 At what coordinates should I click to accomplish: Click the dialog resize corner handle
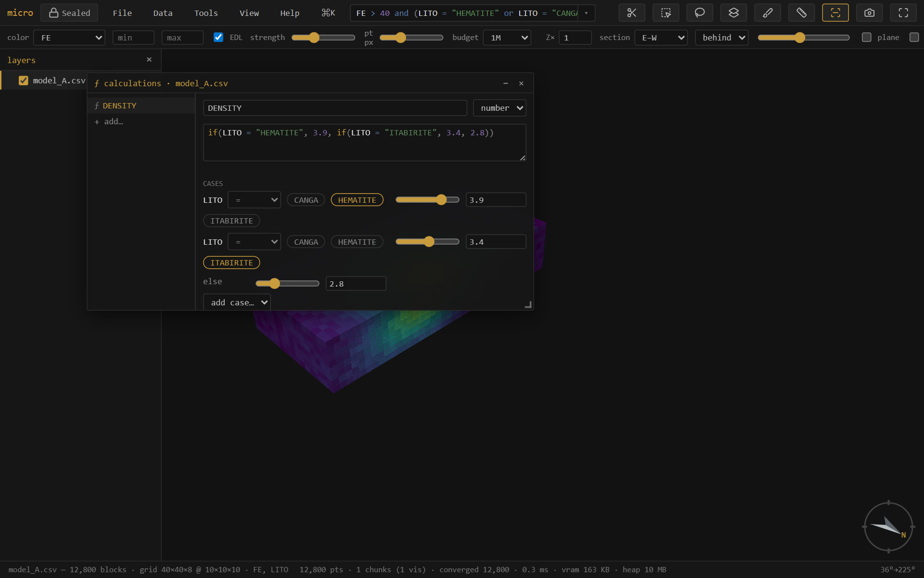click(528, 304)
